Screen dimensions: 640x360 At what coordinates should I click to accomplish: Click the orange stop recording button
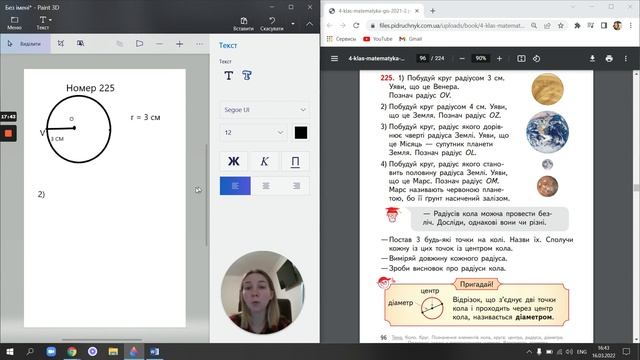[x=8, y=133]
